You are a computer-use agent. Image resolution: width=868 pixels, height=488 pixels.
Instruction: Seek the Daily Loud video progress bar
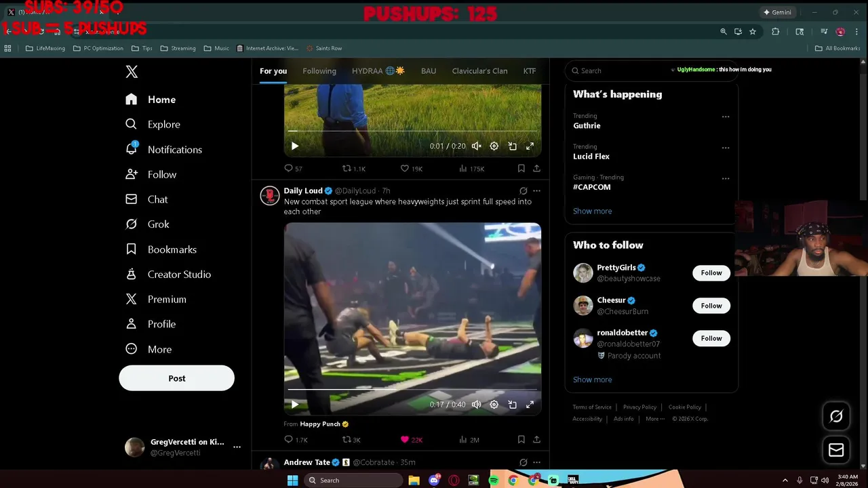pyautogui.click(x=412, y=390)
